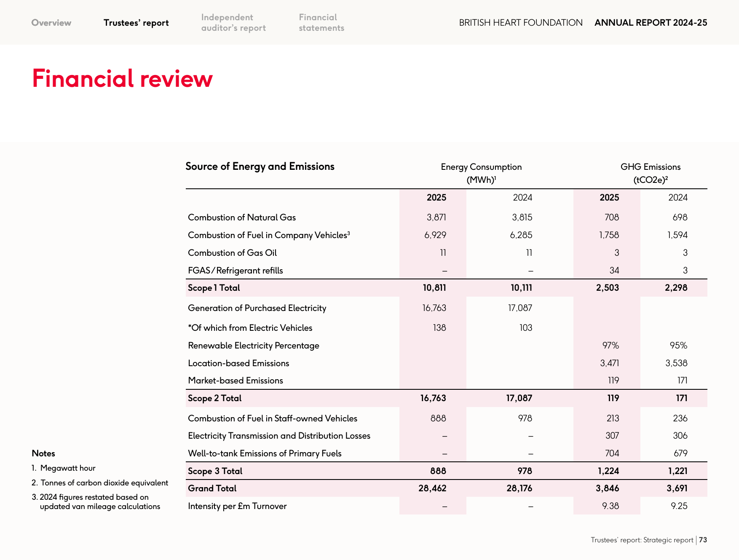Image resolution: width=739 pixels, height=560 pixels.
Task: Click the Renewable Electricity Percentage label
Action: pos(254,346)
